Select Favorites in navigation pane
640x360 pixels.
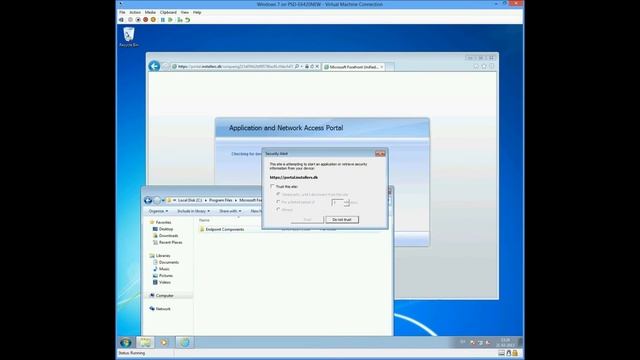(x=160, y=222)
